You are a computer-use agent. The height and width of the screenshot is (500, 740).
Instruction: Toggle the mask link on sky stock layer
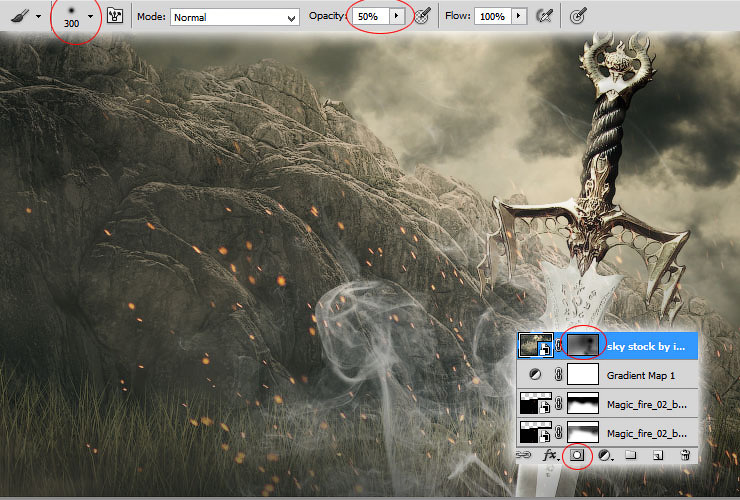559,346
